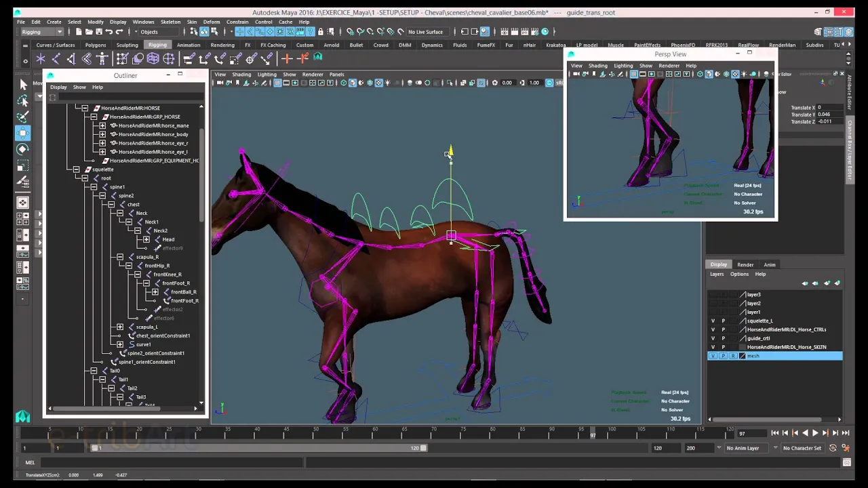This screenshot has height=488, width=868.
Task: Open the Skeleton menu
Action: click(x=170, y=22)
